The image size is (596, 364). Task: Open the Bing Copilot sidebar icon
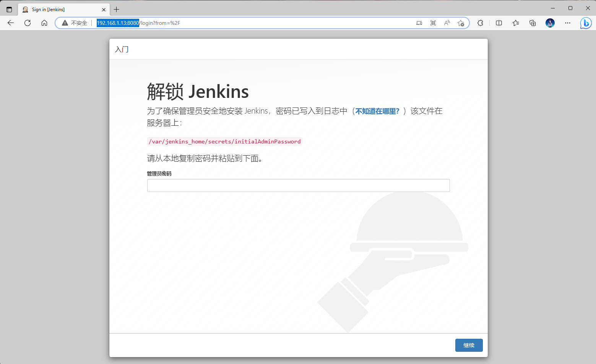(586, 23)
